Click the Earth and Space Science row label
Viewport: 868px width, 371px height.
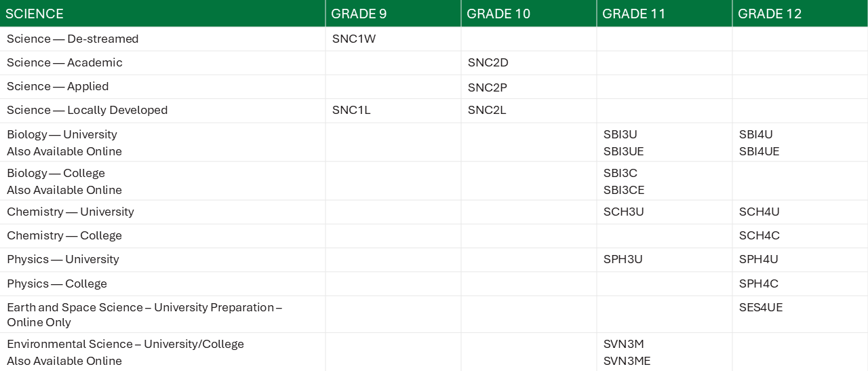144,315
